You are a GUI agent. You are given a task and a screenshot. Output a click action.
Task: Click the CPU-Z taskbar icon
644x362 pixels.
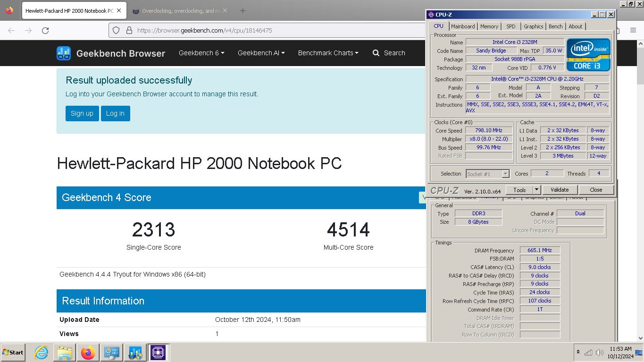158,353
